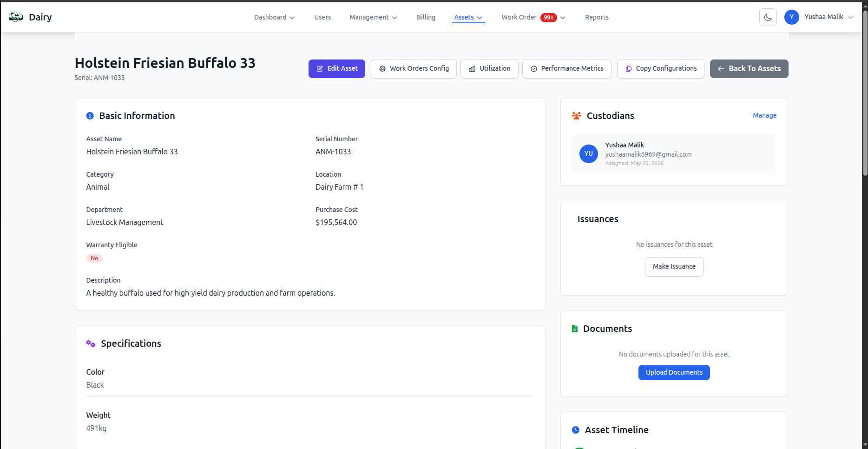Expand the Yushaa Malik user menu chevron
The height and width of the screenshot is (449, 868).
tap(851, 17)
